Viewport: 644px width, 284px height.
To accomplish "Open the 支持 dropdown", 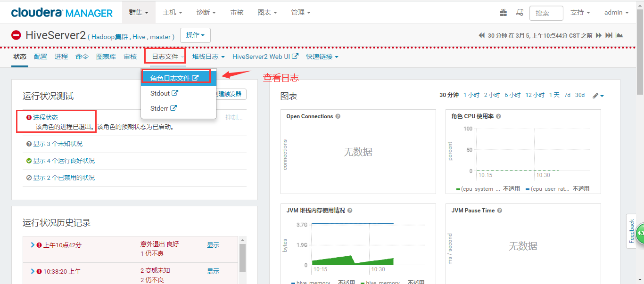I will 580,12.
